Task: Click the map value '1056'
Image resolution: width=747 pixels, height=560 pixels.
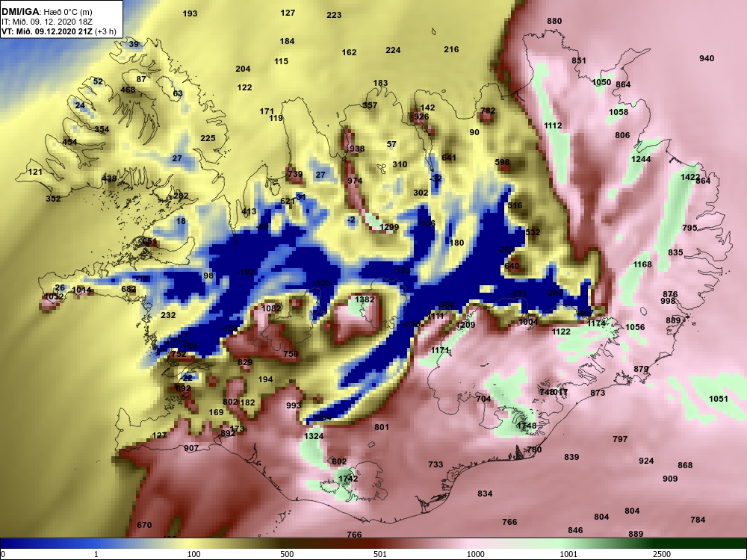Action: pos(635,327)
